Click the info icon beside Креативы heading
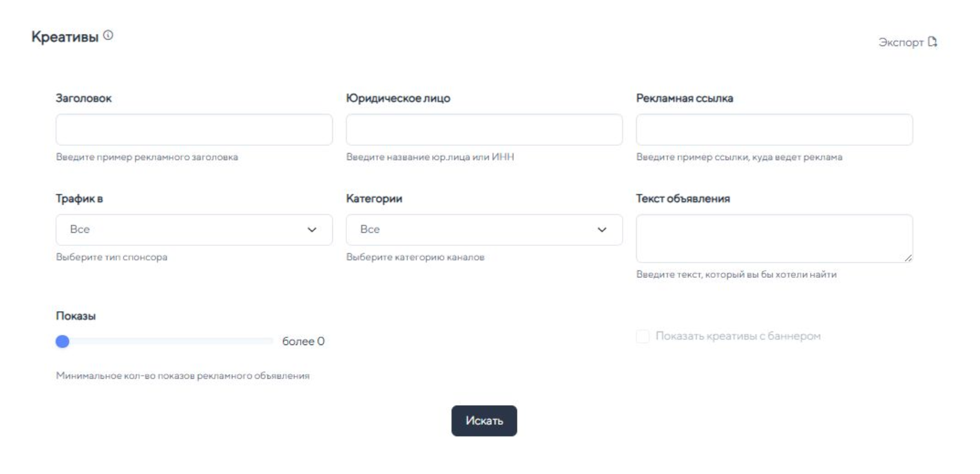Image resolution: width=980 pixels, height=474 pixels. [108, 36]
